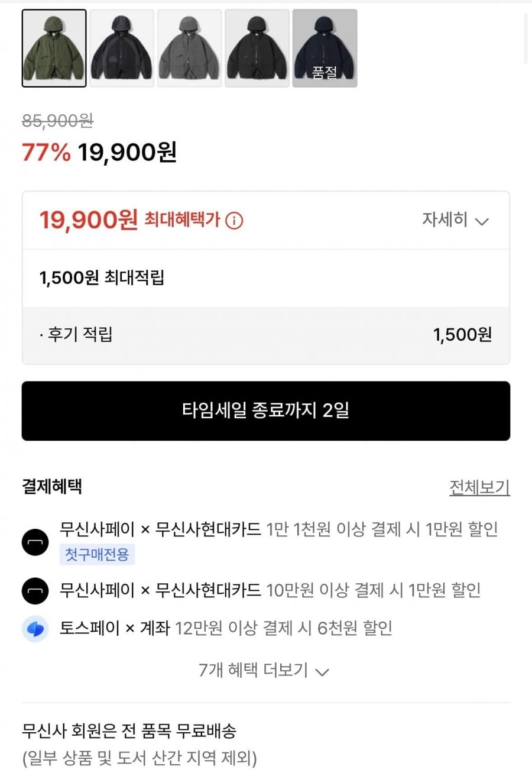Image resolution: width=532 pixels, height=776 pixels.
Task: Select the 토스페이 × 계좌 benefit text
Action: tap(226, 628)
